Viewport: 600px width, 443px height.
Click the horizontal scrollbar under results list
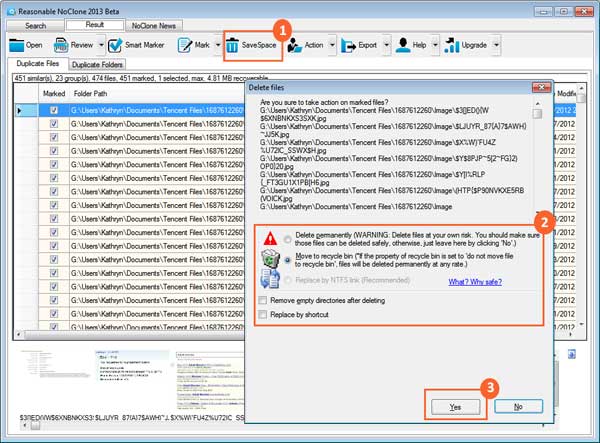[134, 335]
